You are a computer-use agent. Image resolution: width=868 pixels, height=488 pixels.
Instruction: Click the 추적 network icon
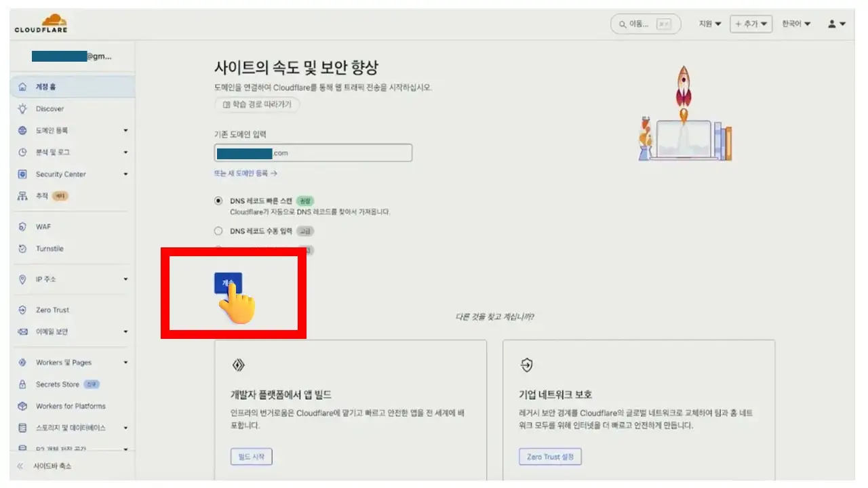click(22, 196)
